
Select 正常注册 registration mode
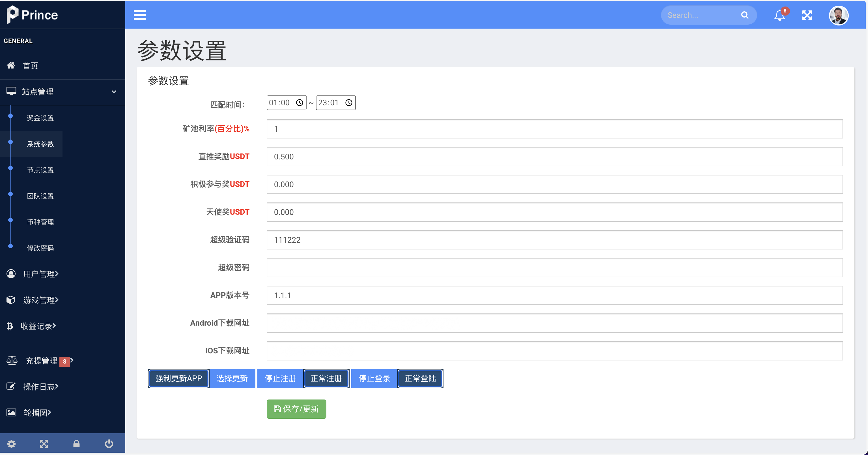tap(326, 379)
